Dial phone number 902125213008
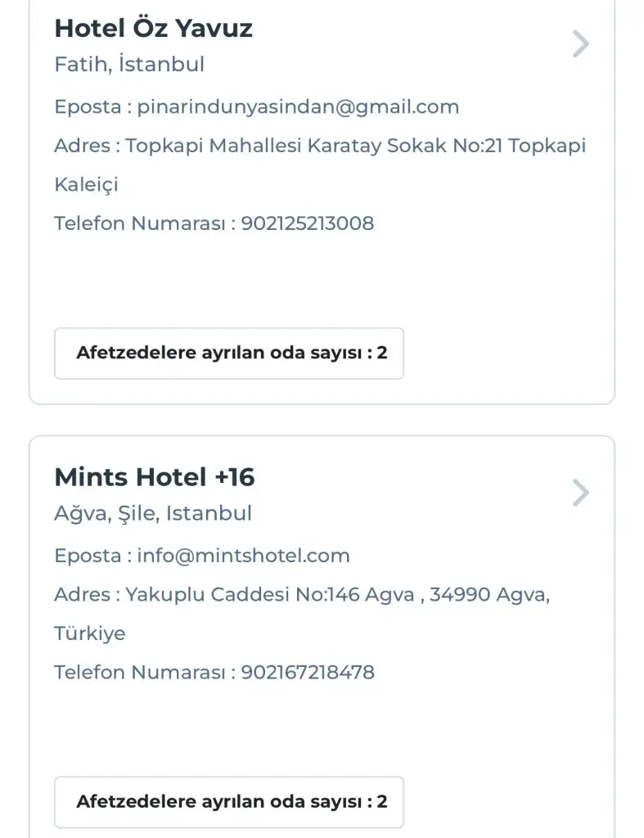644x838 pixels. click(x=307, y=223)
